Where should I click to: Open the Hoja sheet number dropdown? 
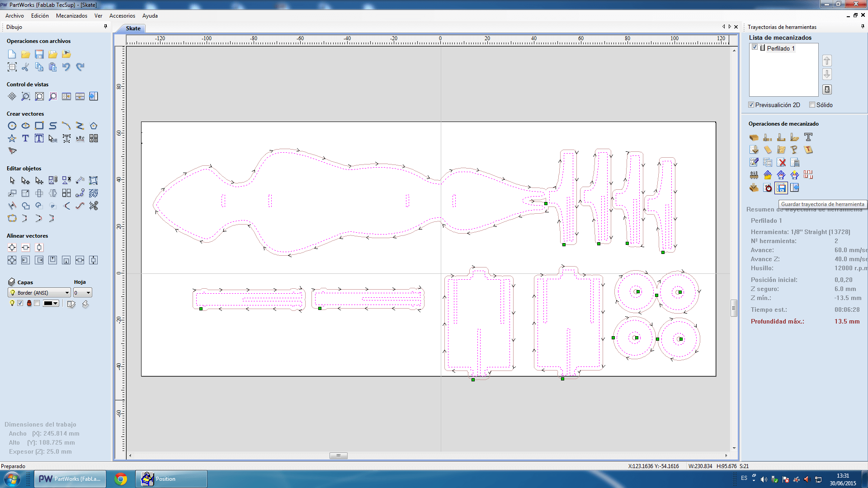pos(83,292)
